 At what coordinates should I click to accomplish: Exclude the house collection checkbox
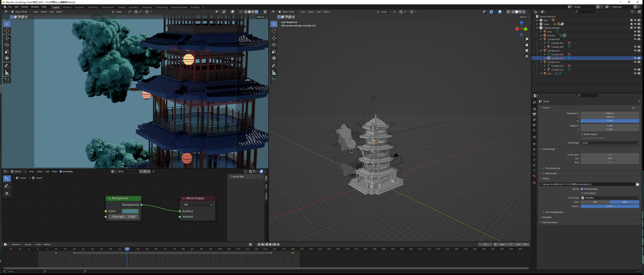(631, 24)
